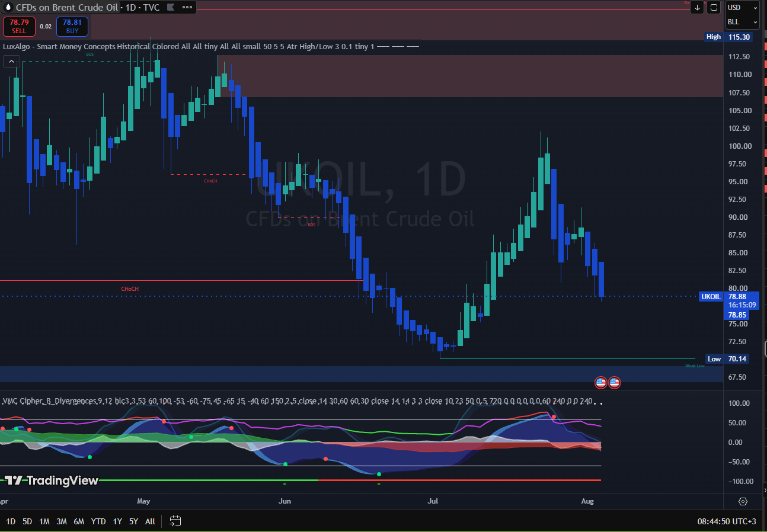Screen dimensions: 767x532
Task: Click the oil drop symbol logo icon
Action: tap(8, 8)
